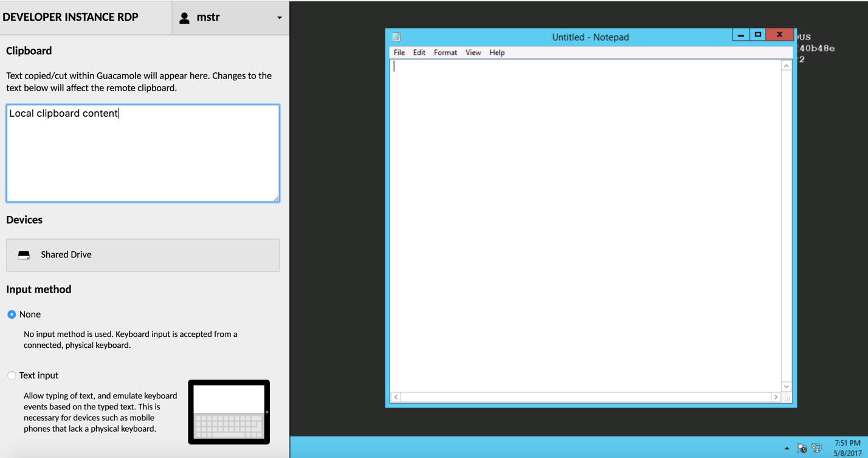
Task: Select the None input method
Action: click(x=12, y=314)
